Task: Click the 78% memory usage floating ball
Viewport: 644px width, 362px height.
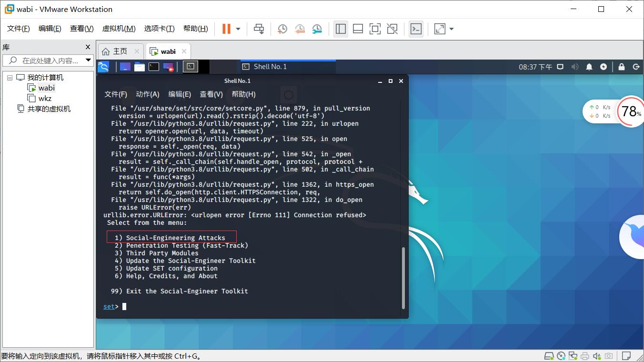Action: pyautogui.click(x=631, y=112)
